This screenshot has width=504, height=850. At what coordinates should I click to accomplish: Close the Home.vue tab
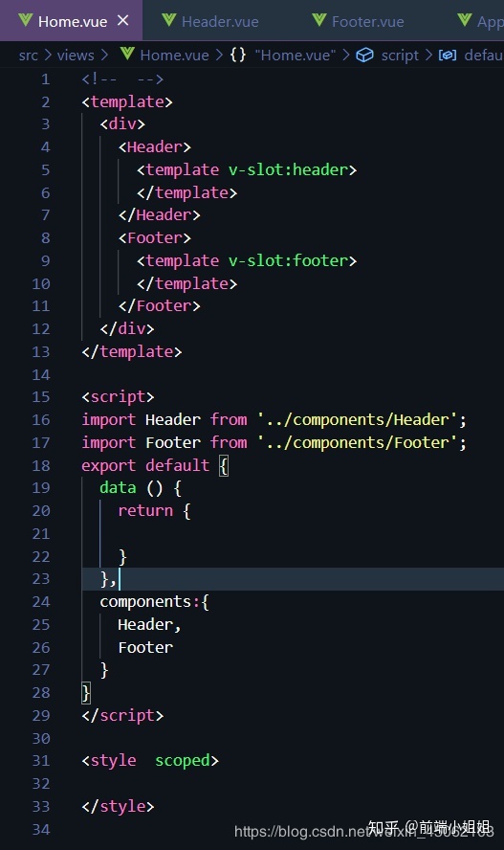pyautogui.click(x=123, y=21)
